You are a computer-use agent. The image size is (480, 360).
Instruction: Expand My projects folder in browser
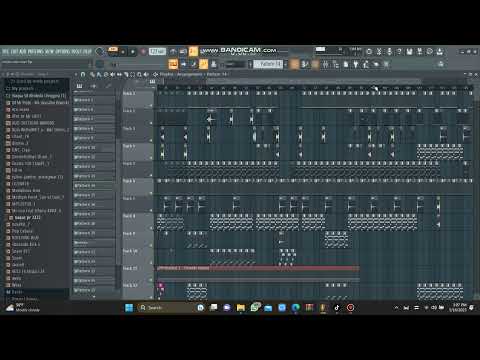click(x=22, y=89)
